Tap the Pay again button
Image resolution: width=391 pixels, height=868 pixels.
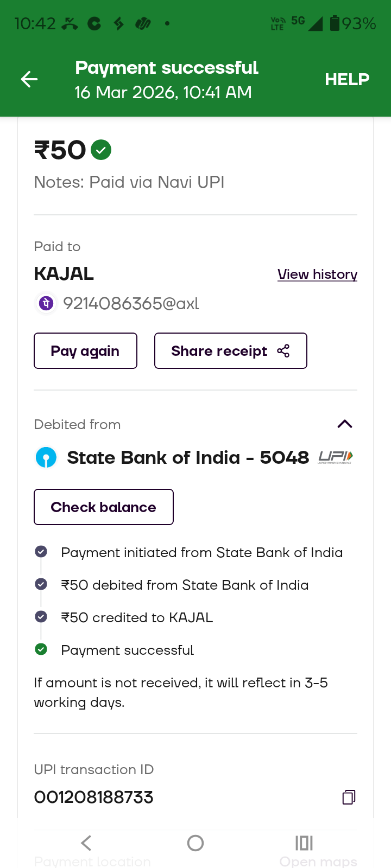85,351
